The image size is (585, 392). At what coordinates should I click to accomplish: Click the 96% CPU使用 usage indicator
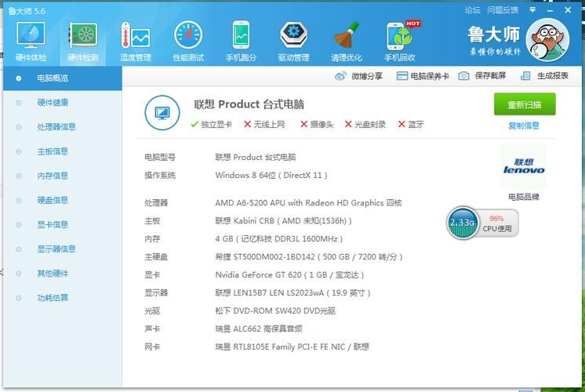(x=497, y=223)
